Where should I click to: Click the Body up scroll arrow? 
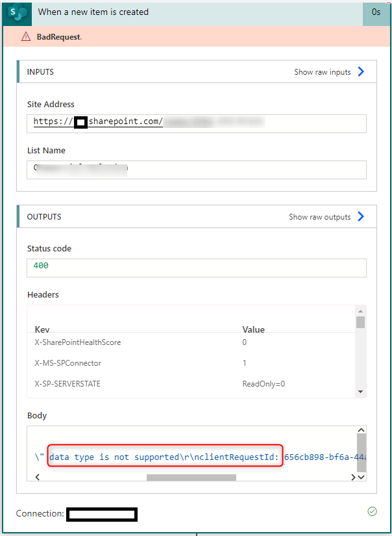[361, 430]
